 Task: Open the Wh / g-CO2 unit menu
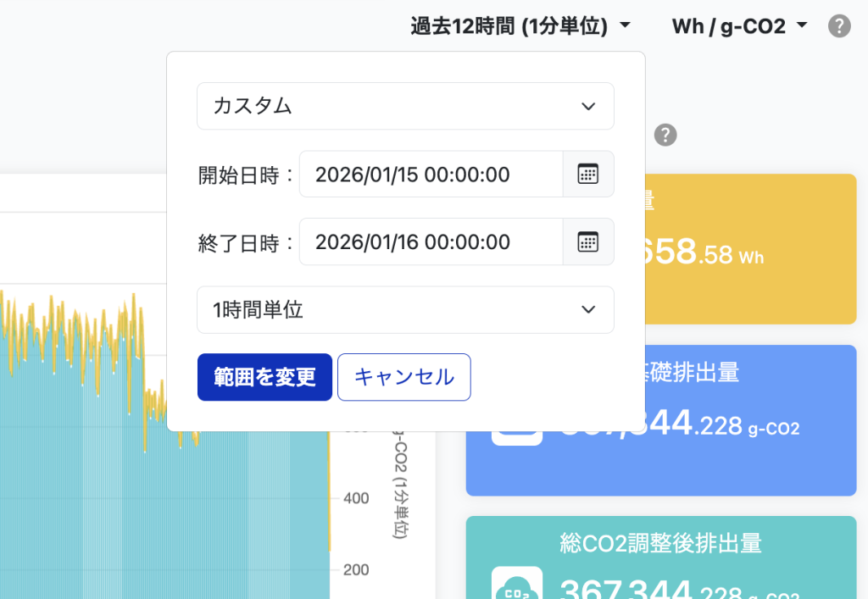pyautogui.click(x=739, y=26)
